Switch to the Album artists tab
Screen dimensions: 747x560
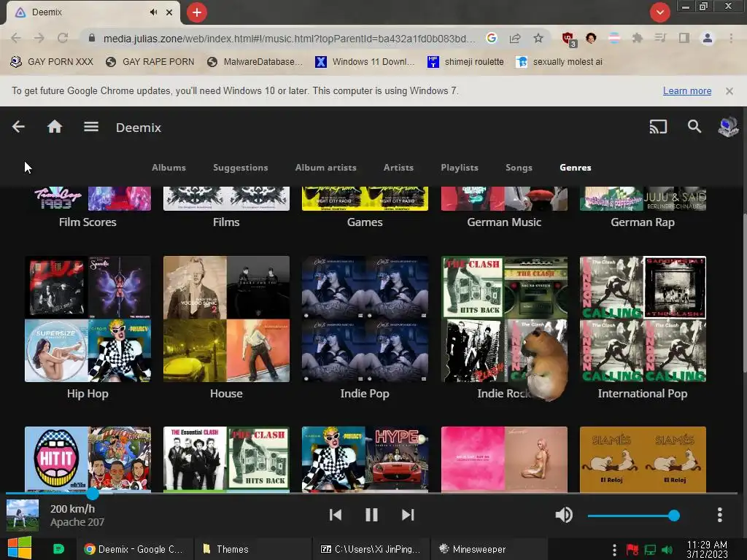coord(326,168)
